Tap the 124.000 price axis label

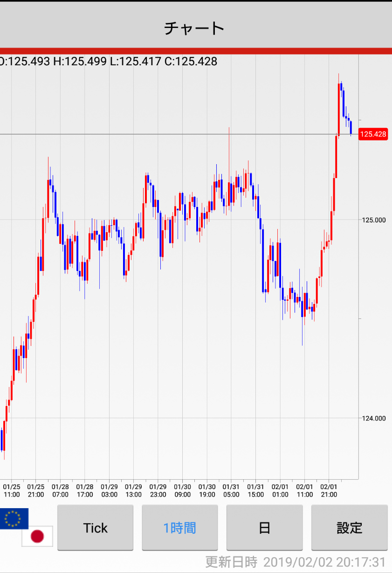(x=373, y=418)
